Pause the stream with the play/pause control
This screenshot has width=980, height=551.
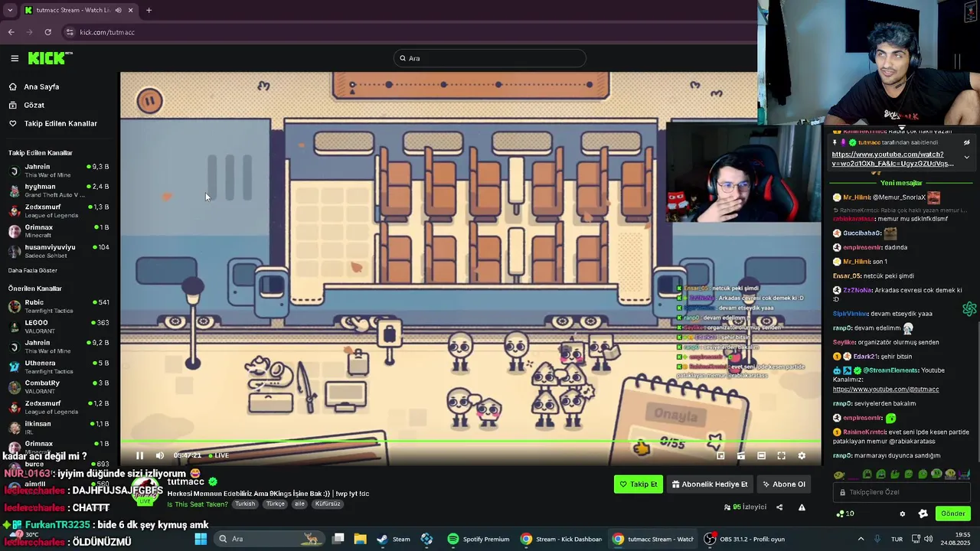coord(140,455)
